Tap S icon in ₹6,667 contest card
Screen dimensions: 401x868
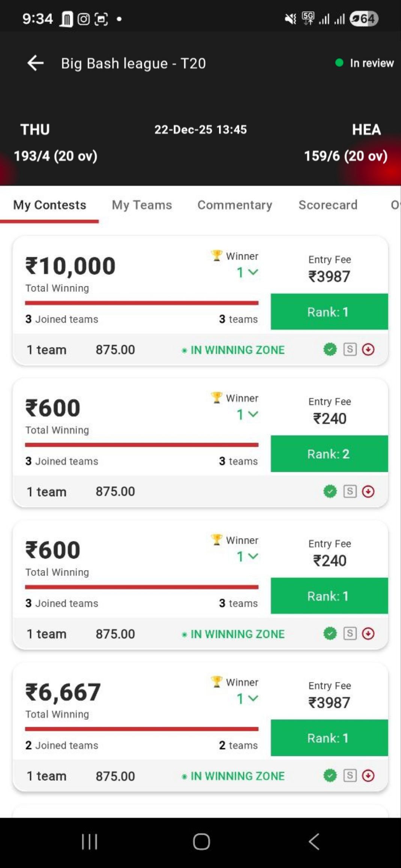(x=350, y=775)
